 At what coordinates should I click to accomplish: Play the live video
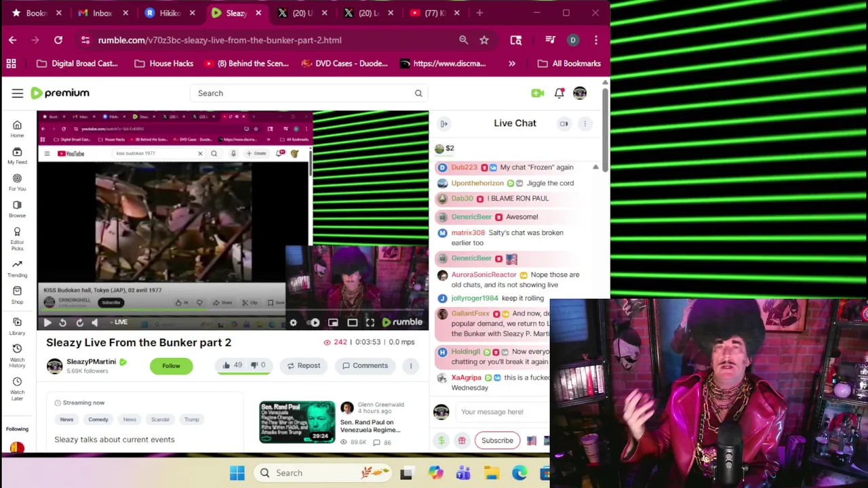(47, 323)
